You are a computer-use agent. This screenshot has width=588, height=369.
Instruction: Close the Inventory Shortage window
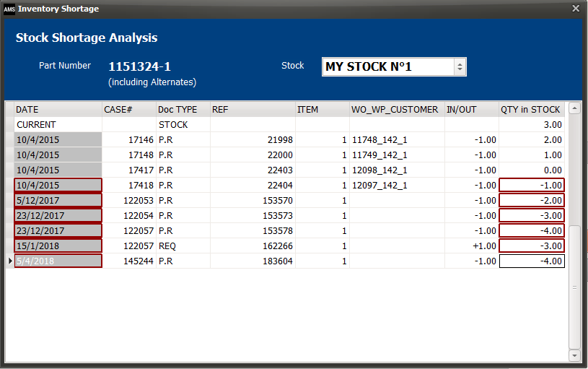576,8
